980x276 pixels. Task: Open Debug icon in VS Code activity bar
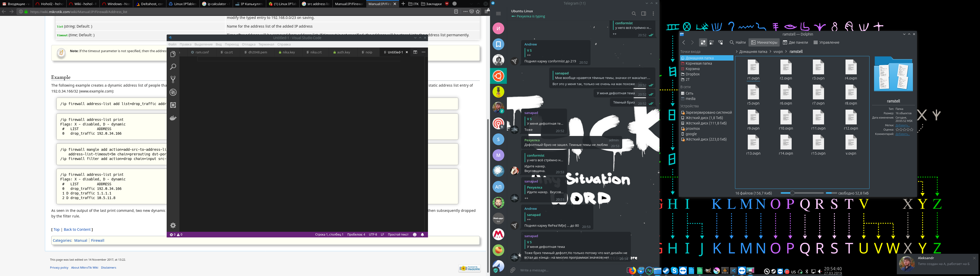point(173,92)
